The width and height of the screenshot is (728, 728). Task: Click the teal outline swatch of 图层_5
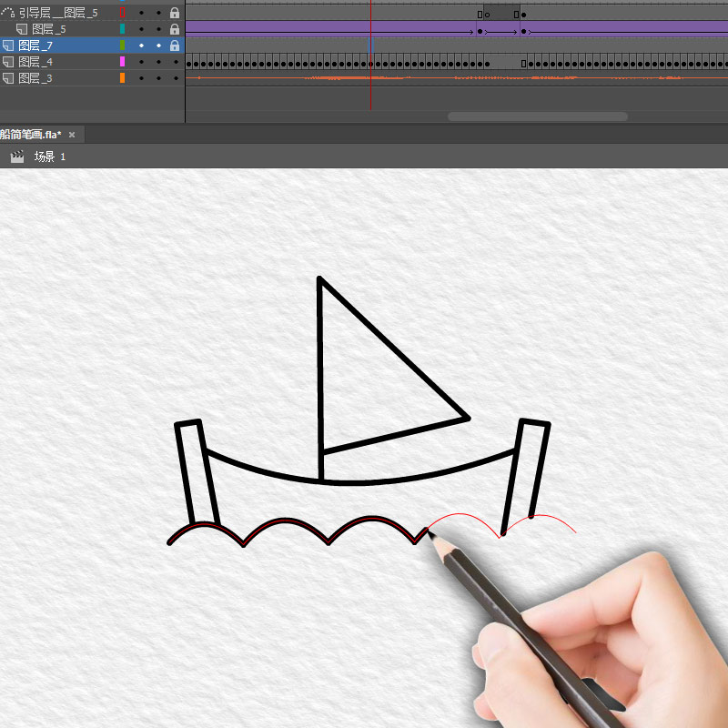tap(123, 29)
